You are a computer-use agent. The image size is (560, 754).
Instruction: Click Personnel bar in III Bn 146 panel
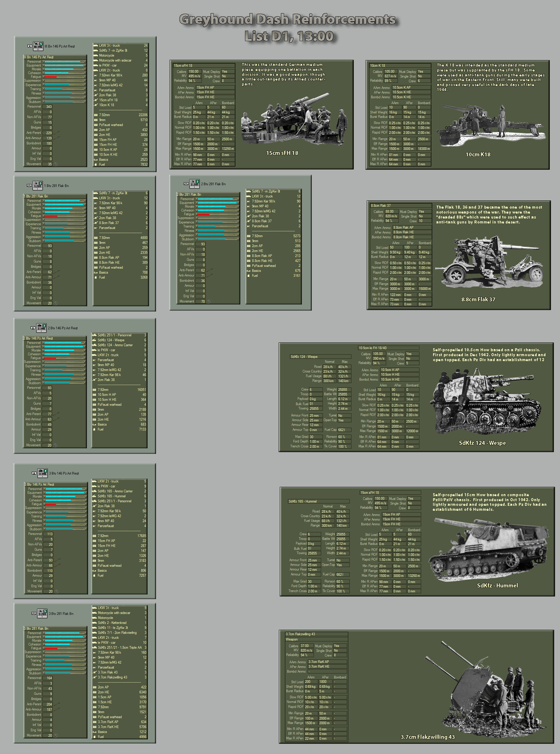tap(64, 62)
